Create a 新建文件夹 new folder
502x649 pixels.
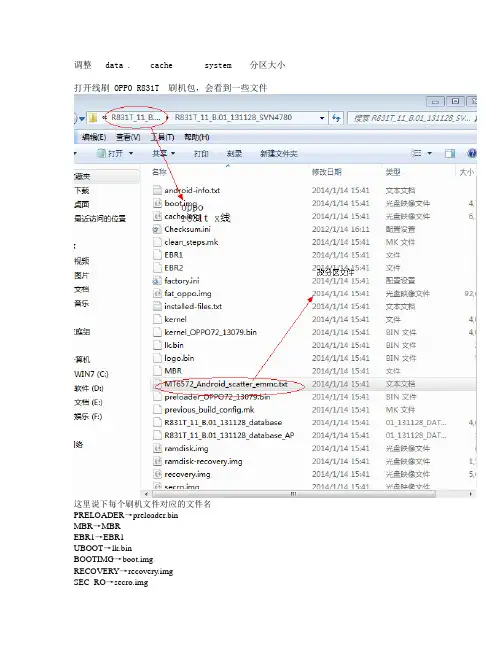[x=279, y=154]
